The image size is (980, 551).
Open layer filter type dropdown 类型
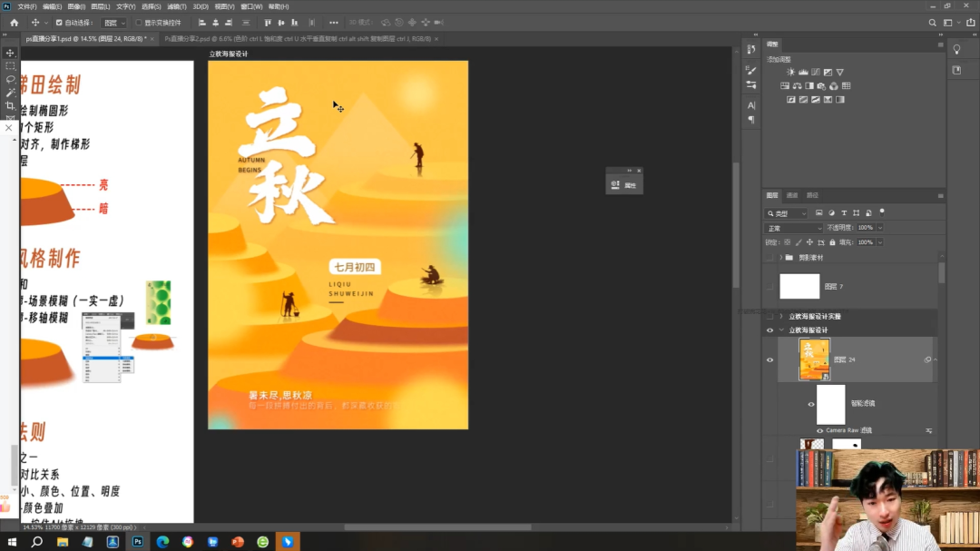(787, 213)
